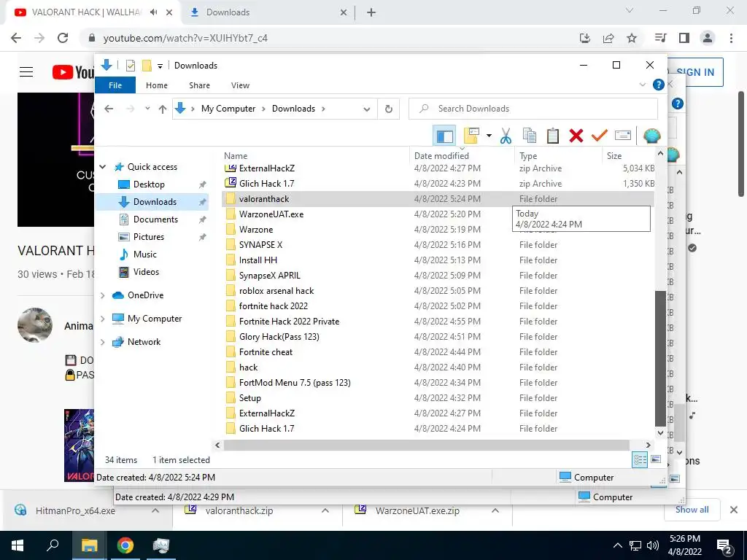This screenshot has height=560, width=747.
Task: Collapse the Quick access tree node
Action: [x=103, y=167]
